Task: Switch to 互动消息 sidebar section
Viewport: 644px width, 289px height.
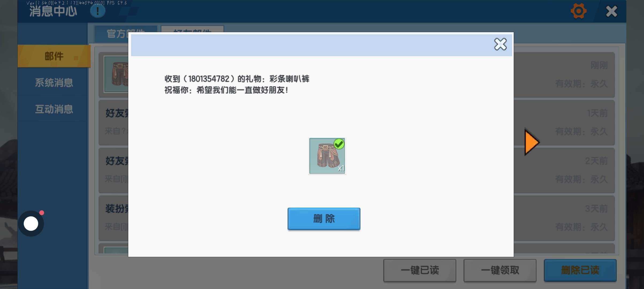Action: click(54, 109)
